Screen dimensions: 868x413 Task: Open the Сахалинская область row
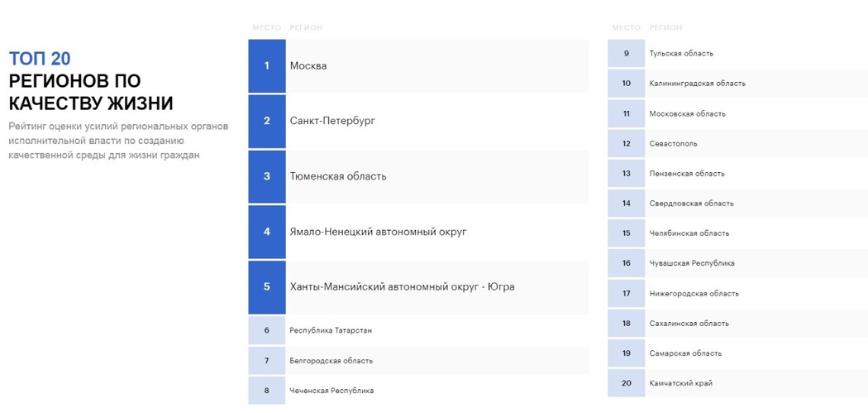click(737, 323)
